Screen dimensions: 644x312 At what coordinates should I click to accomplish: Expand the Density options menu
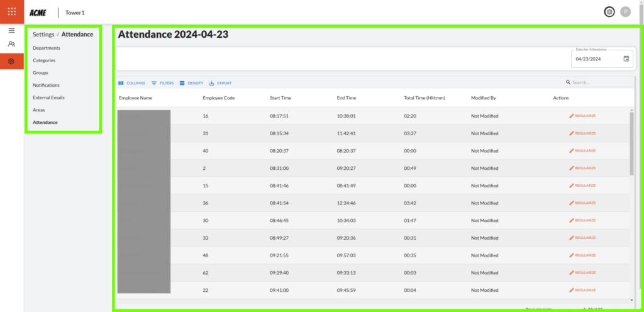point(191,83)
